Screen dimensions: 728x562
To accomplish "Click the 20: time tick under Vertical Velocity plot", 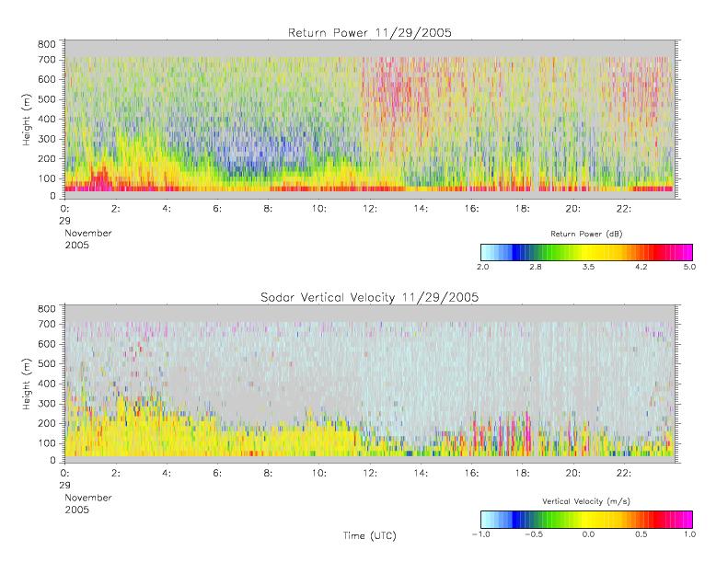I will coord(572,473).
